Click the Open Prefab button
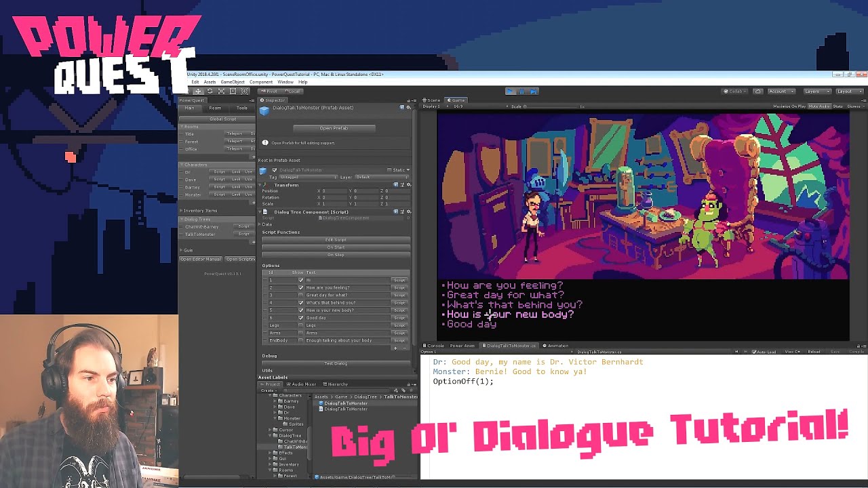This screenshot has width=868, height=488. click(334, 128)
